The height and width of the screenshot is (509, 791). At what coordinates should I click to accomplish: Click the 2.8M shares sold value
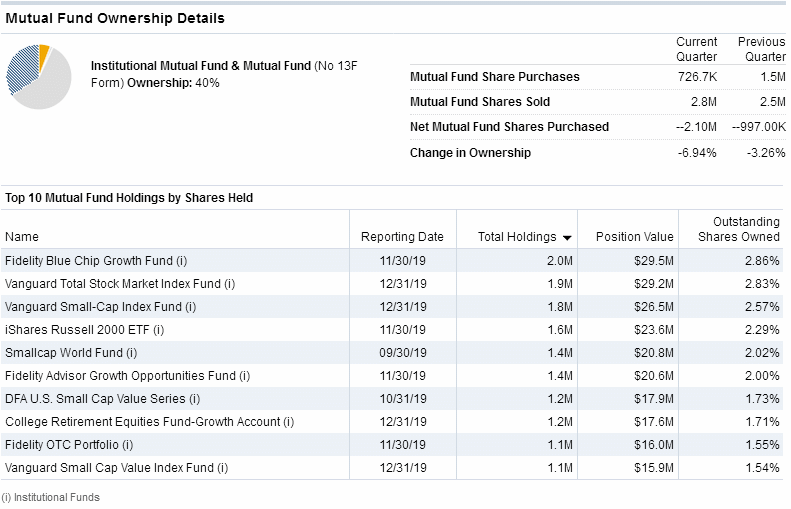pyautogui.click(x=704, y=102)
